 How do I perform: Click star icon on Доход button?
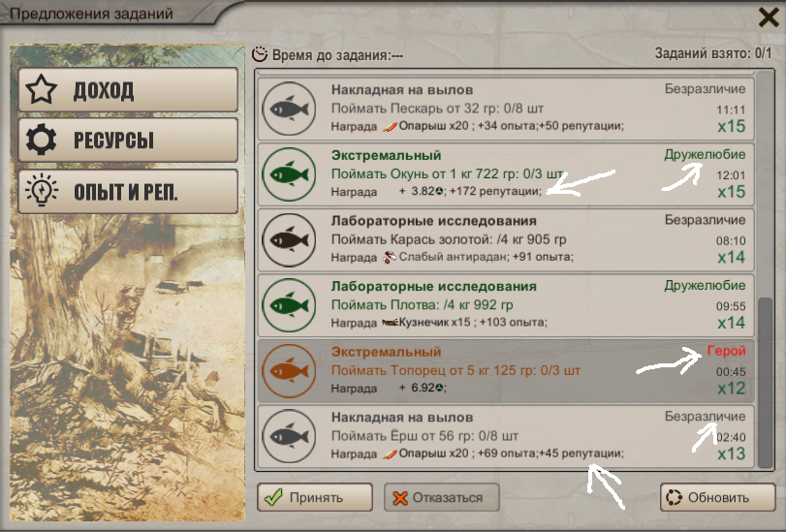click(x=41, y=90)
